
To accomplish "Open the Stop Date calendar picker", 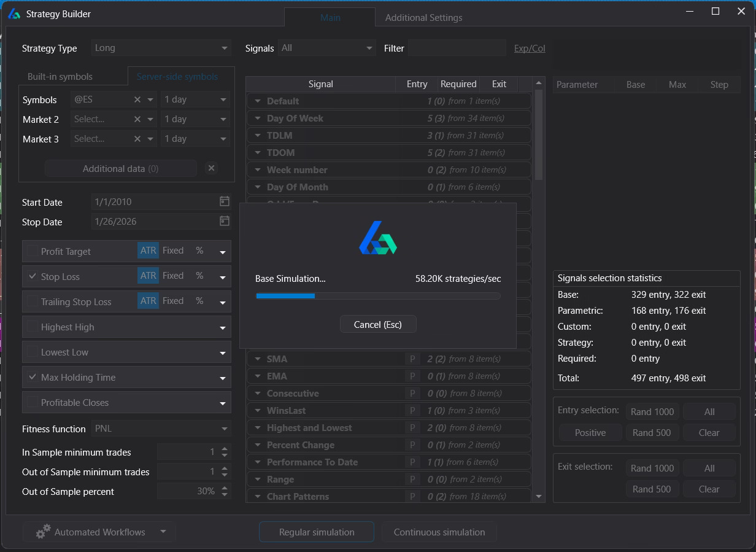I will pos(225,221).
